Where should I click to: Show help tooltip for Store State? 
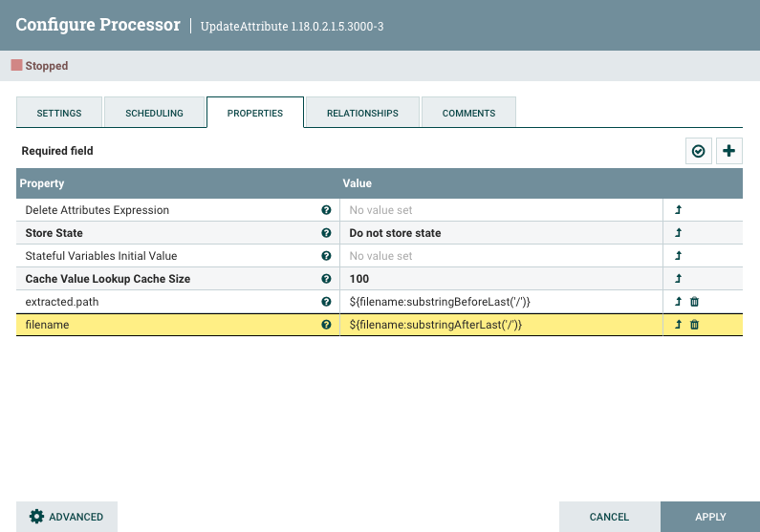[327, 233]
